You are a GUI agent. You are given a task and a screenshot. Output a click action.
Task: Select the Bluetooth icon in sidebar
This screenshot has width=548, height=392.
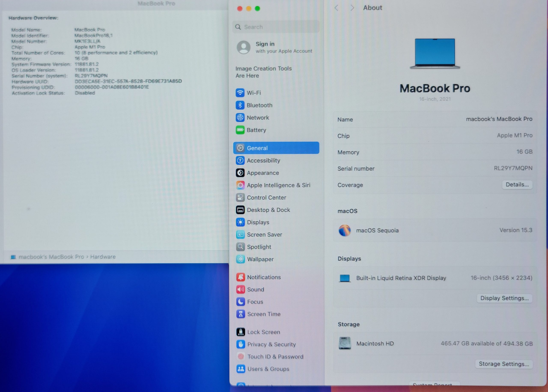(x=240, y=105)
